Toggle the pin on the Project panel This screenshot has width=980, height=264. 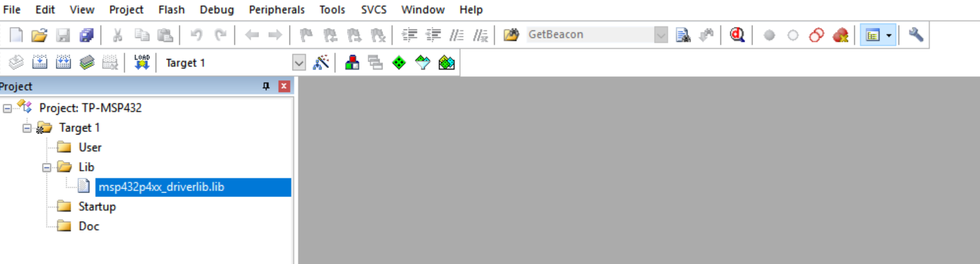(266, 86)
